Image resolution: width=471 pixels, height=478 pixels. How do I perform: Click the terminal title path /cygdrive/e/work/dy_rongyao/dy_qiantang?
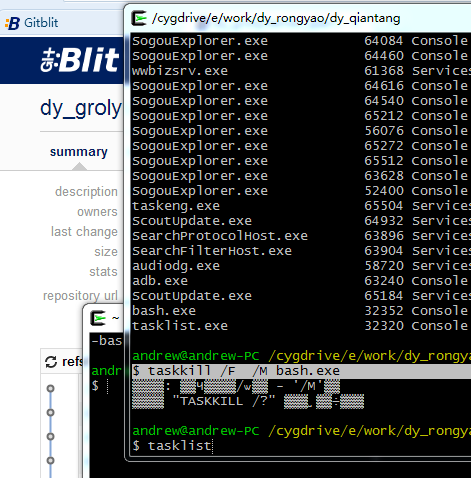pos(276,18)
